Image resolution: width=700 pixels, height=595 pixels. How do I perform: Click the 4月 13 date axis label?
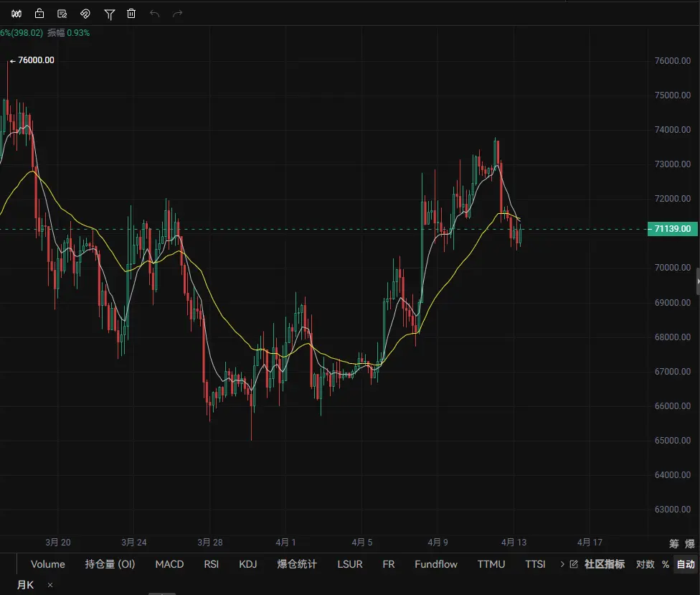(x=514, y=543)
